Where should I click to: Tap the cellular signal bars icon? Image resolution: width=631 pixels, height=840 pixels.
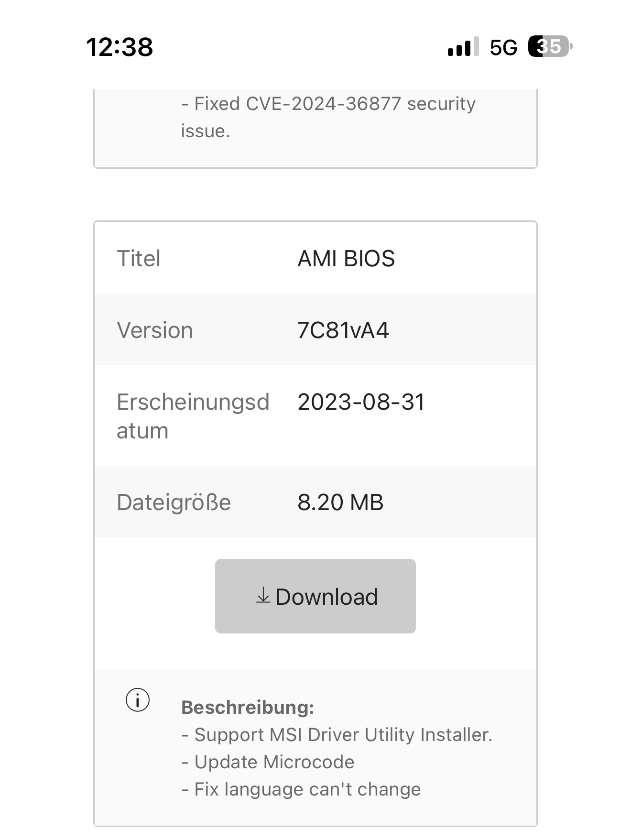tap(463, 47)
